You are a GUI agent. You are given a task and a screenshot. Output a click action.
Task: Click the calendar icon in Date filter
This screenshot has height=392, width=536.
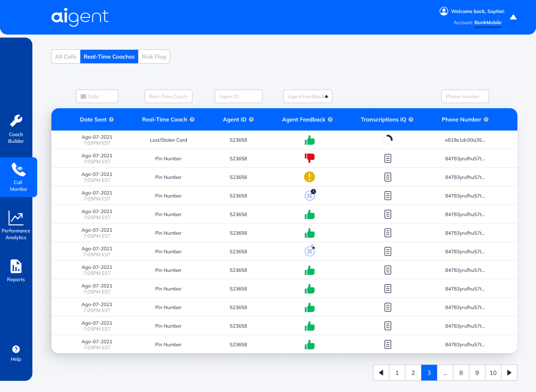[83, 96]
